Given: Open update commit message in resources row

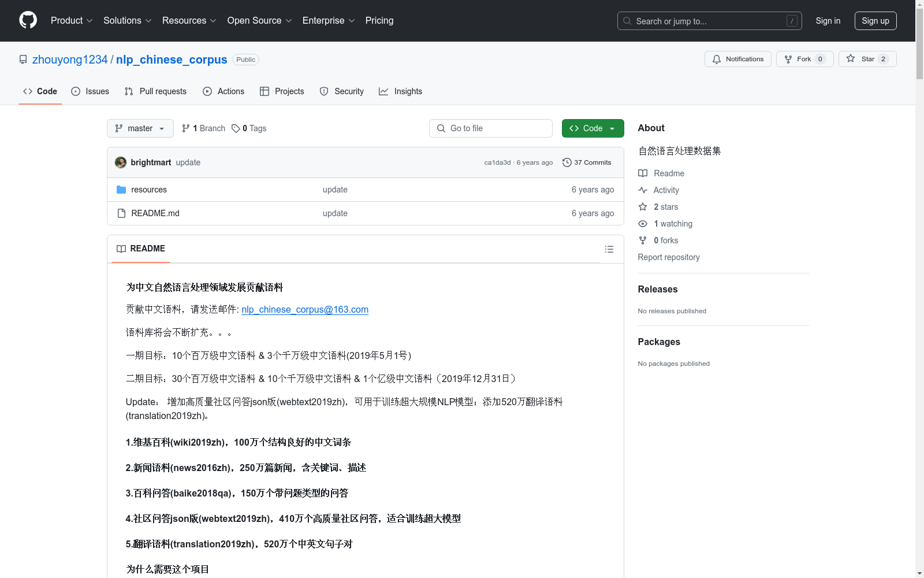Looking at the screenshot, I should [335, 190].
